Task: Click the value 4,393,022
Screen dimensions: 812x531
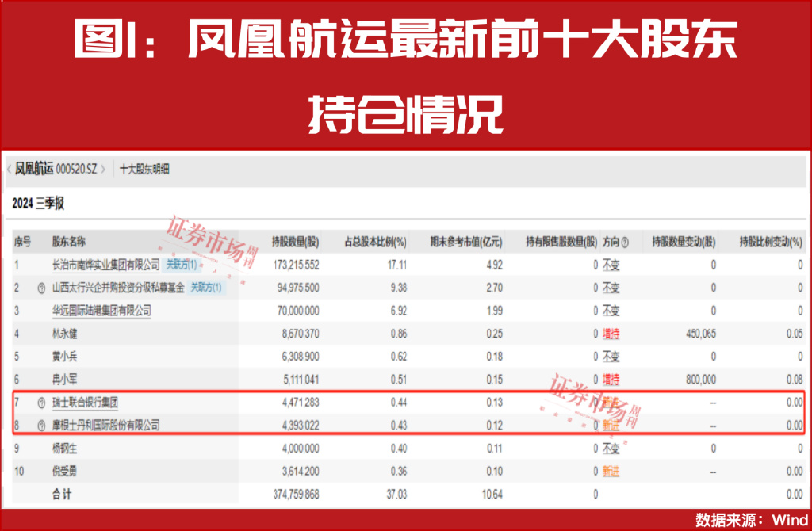Action: pos(301,426)
